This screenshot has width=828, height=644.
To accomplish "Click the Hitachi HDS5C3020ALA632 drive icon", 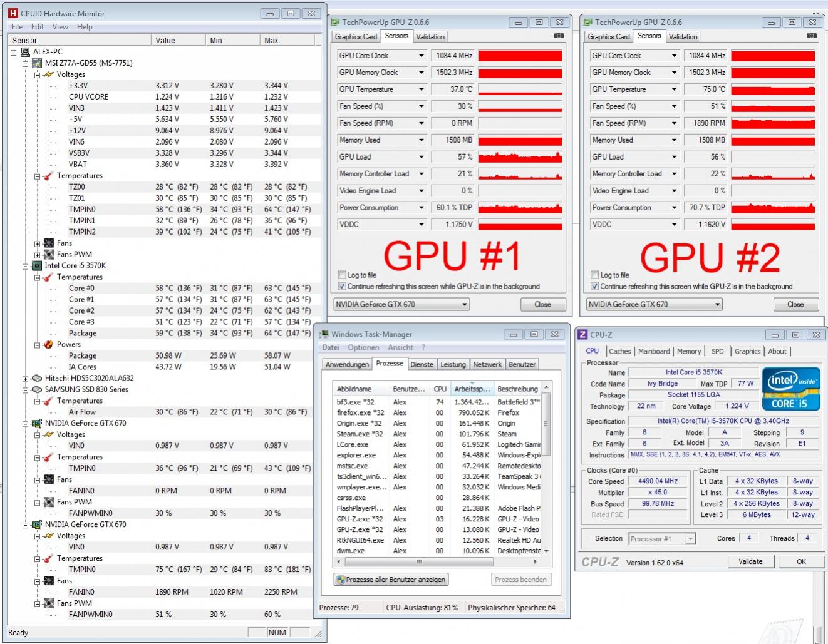I will [x=37, y=378].
